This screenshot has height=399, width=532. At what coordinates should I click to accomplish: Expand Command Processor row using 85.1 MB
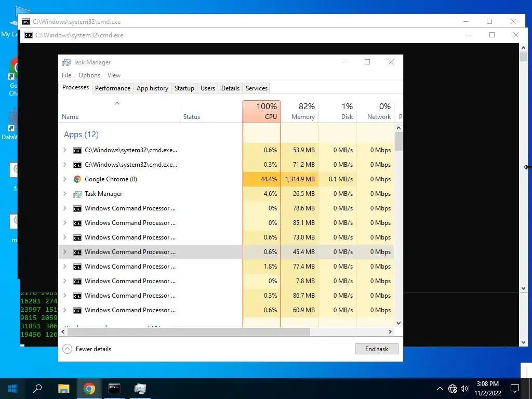[65, 223]
